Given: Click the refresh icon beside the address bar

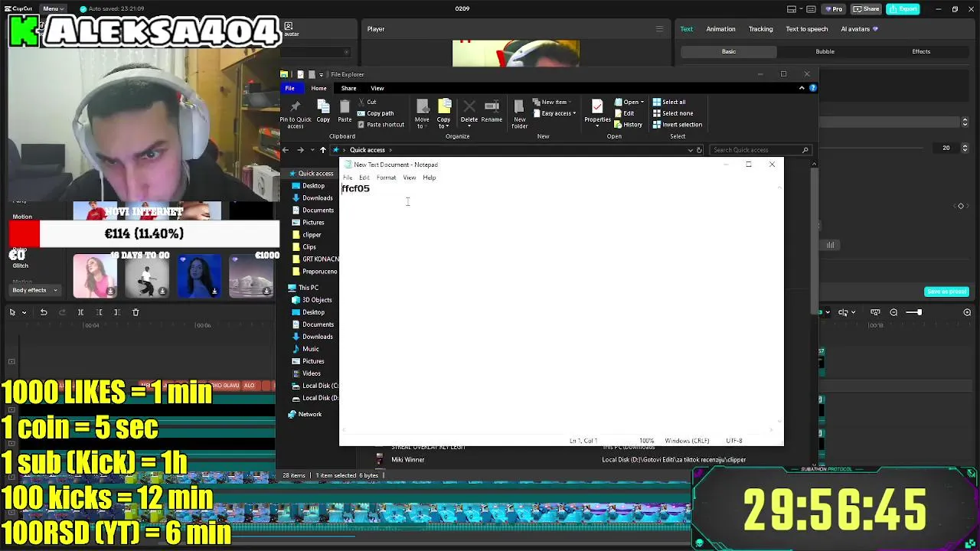Looking at the screenshot, I should 699,150.
